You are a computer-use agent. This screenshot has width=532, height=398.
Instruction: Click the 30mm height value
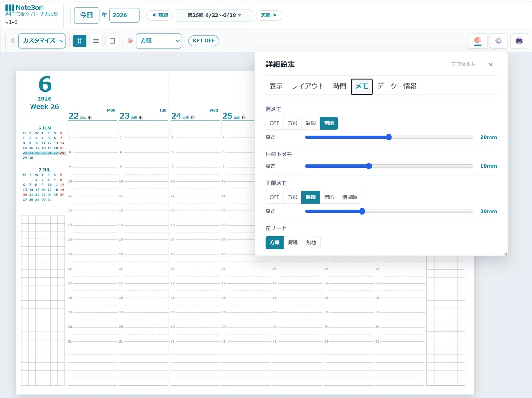click(488, 211)
